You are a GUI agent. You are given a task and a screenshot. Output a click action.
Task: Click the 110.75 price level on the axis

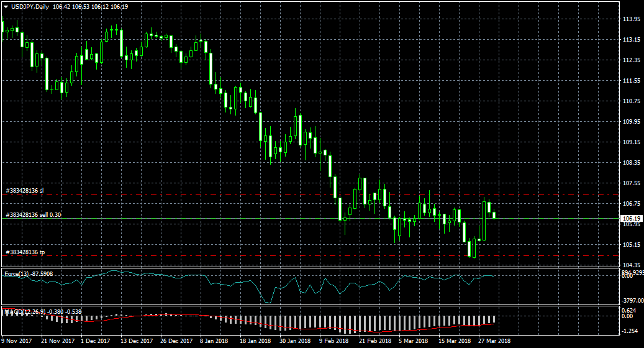pos(631,101)
